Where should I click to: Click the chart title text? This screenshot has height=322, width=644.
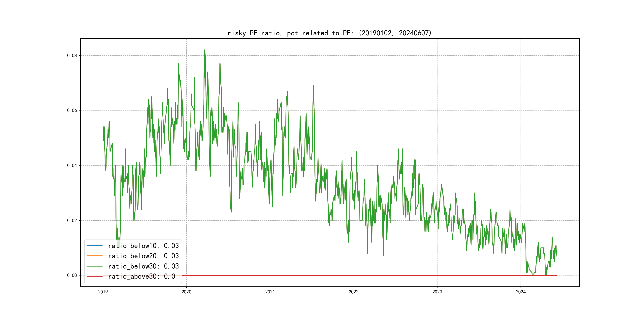[330, 33]
